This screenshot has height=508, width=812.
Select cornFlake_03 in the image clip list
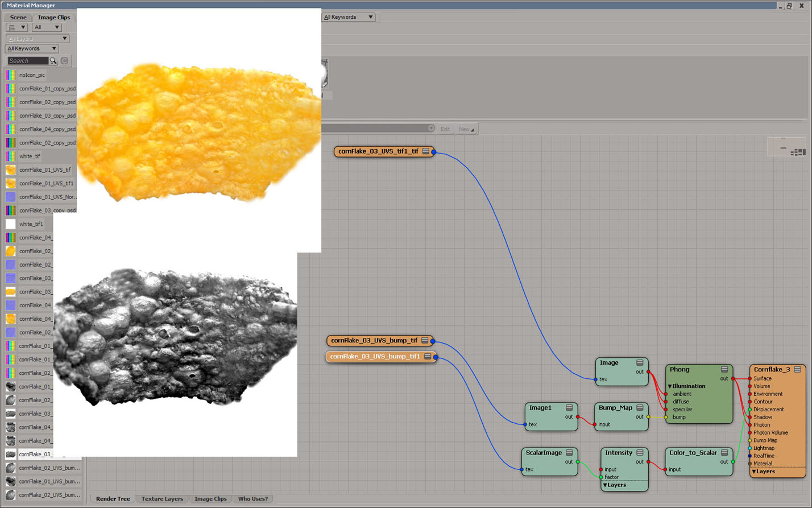click(35, 454)
